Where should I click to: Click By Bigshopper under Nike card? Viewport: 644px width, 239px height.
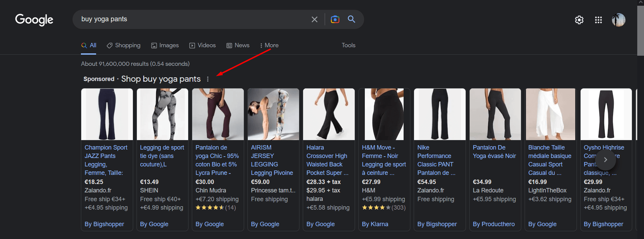click(437, 224)
